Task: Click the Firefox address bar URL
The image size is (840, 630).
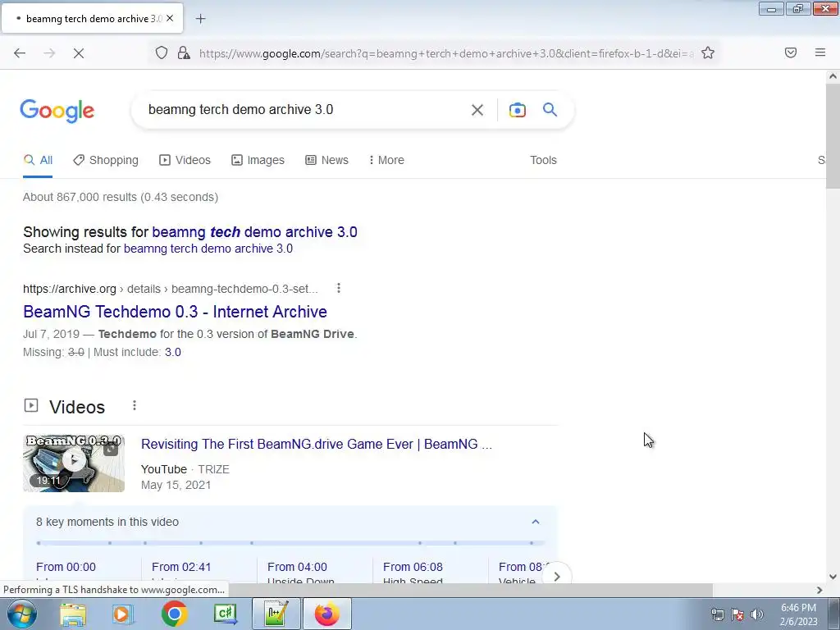Action: 445,53
